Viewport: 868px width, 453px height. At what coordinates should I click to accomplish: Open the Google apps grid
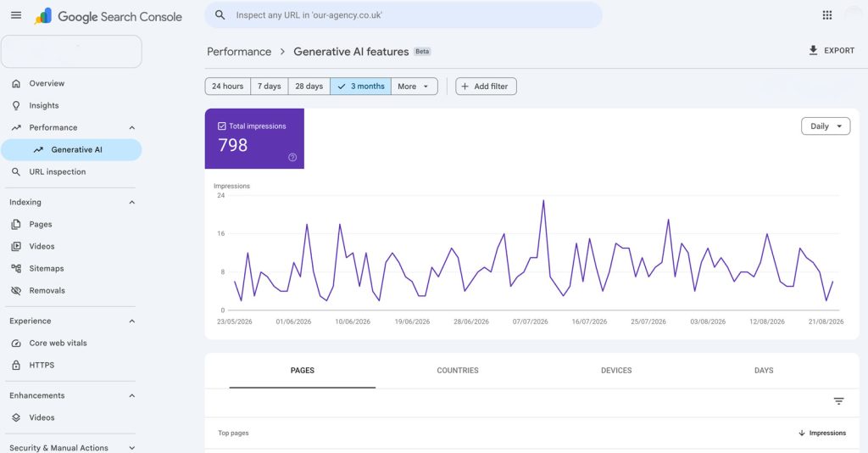click(x=827, y=15)
